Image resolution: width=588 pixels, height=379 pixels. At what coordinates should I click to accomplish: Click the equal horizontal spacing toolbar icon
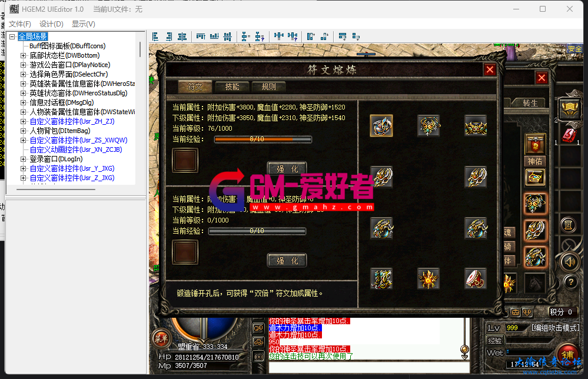click(278, 36)
